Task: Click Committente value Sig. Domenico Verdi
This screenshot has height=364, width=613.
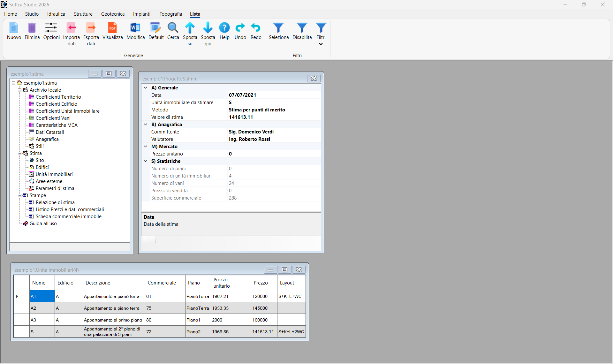Action: 251,132
